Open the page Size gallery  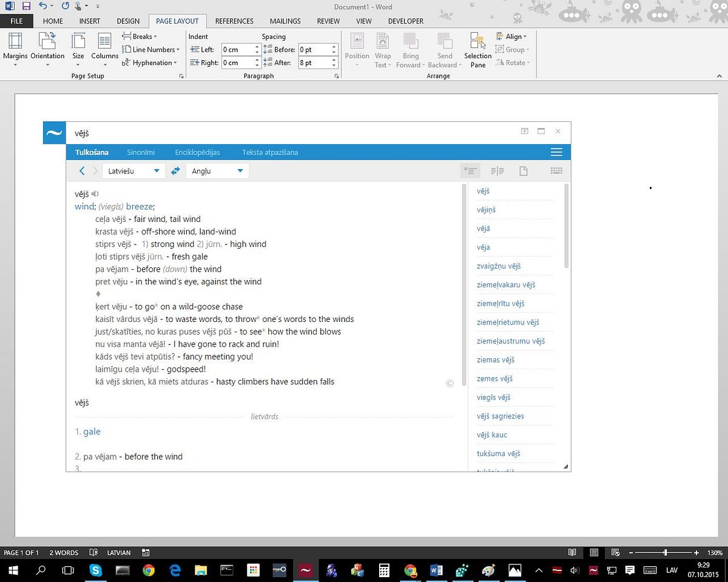78,50
